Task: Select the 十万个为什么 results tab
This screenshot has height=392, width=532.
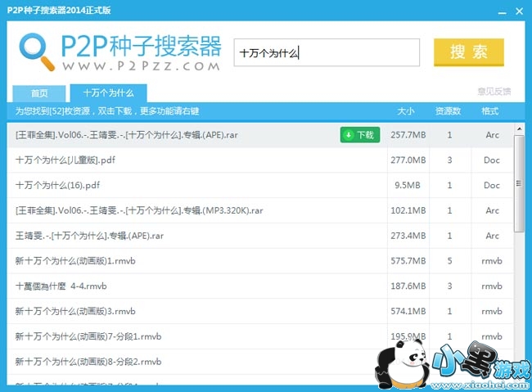Action: coord(109,92)
